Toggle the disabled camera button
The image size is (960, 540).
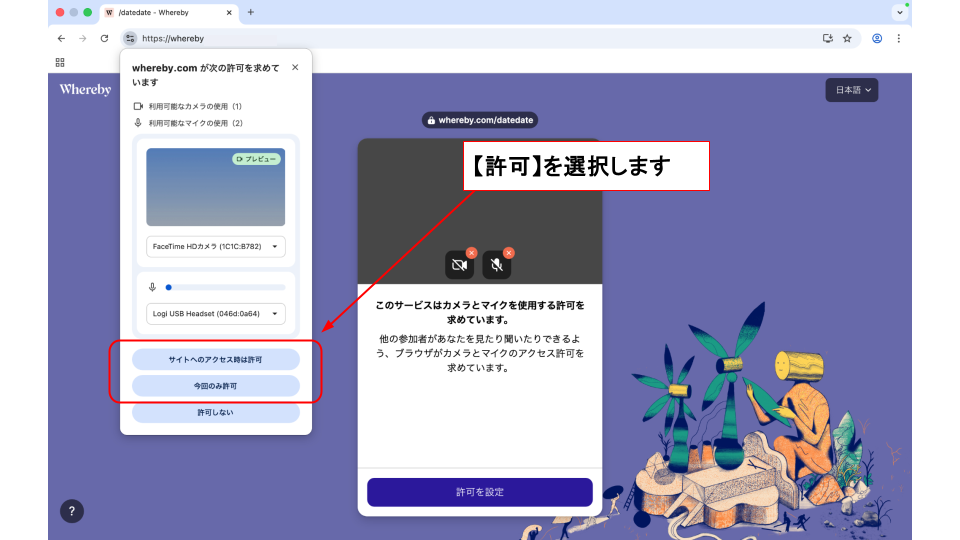pos(459,265)
